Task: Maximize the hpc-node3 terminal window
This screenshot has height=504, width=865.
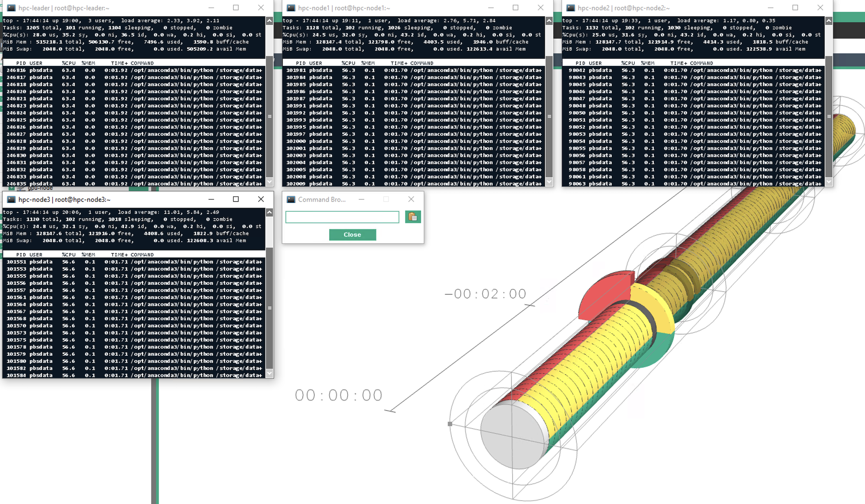Action: click(x=236, y=199)
